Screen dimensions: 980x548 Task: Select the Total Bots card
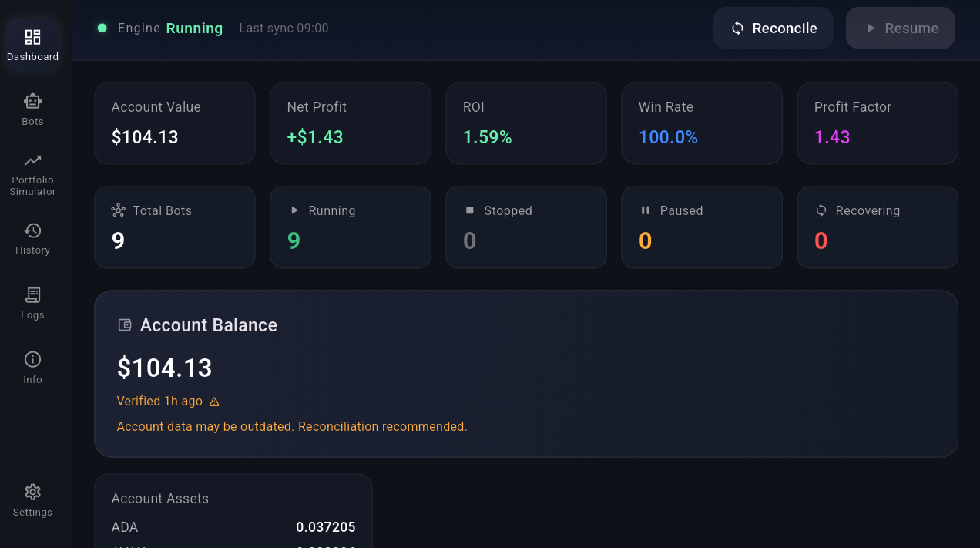175,227
